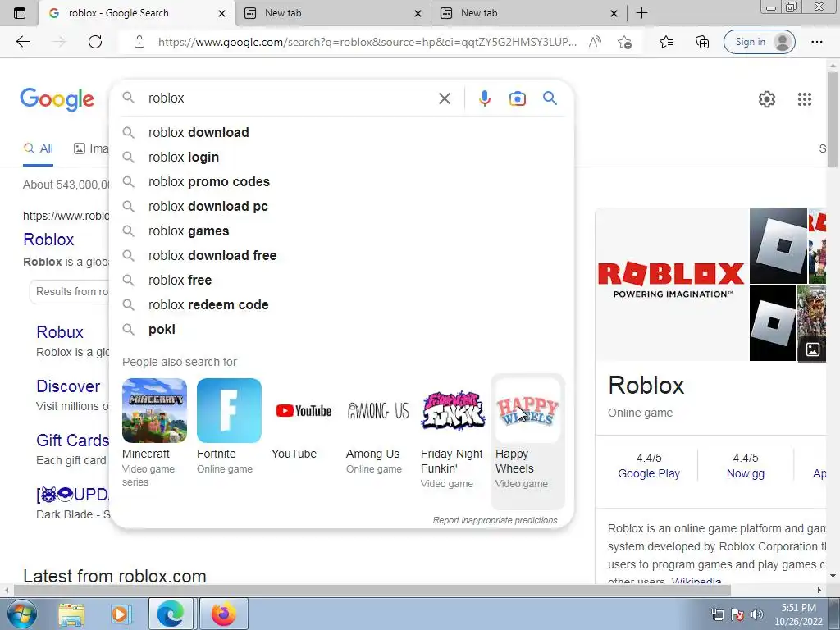This screenshot has width=840, height=630.
Task: Open the Roblox result title link
Action: pos(48,240)
